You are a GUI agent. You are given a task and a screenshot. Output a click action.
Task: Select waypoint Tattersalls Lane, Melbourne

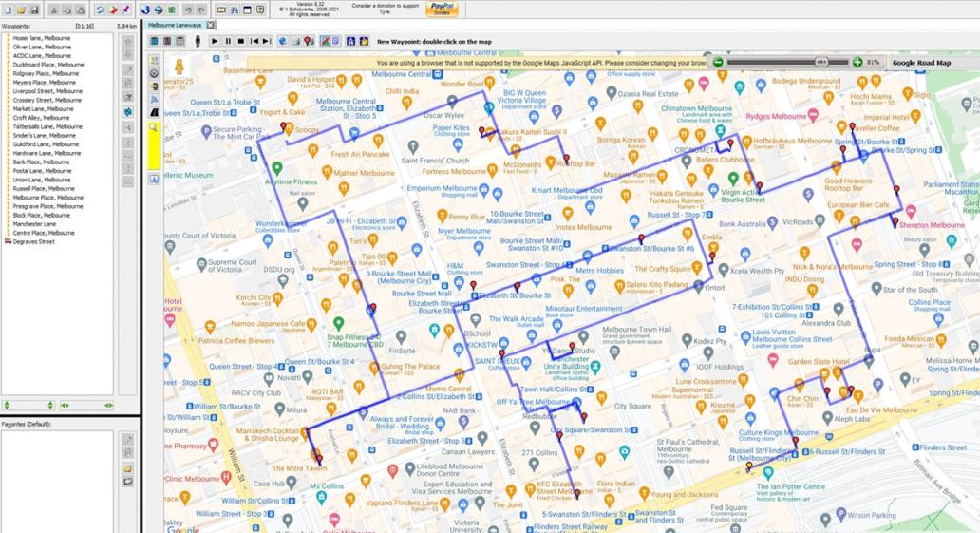tap(47, 126)
